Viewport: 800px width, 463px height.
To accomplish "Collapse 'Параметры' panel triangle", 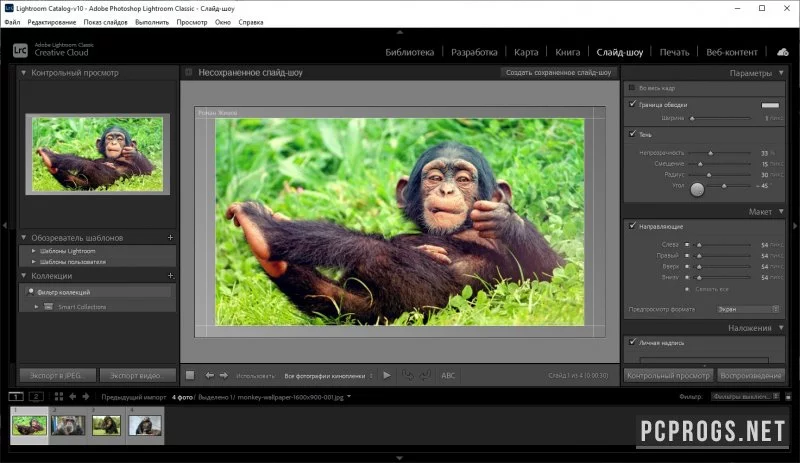I will pos(781,73).
